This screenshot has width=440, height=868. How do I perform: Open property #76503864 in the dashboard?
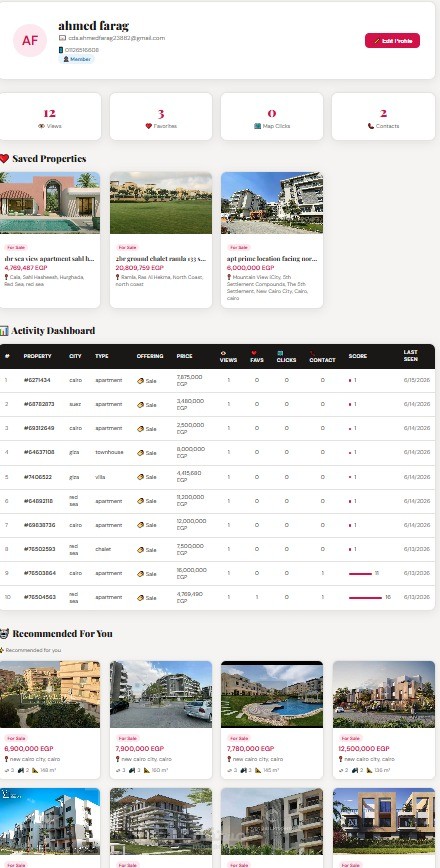click(x=39, y=574)
